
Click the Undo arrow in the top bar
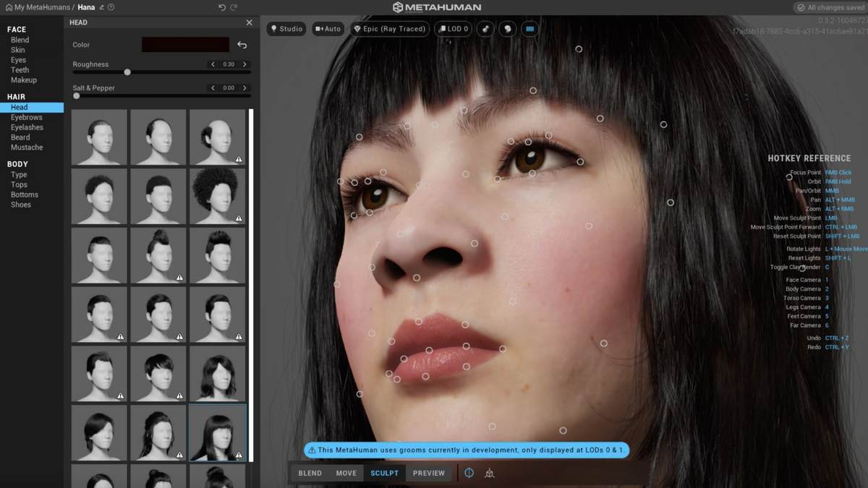[221, 7]
